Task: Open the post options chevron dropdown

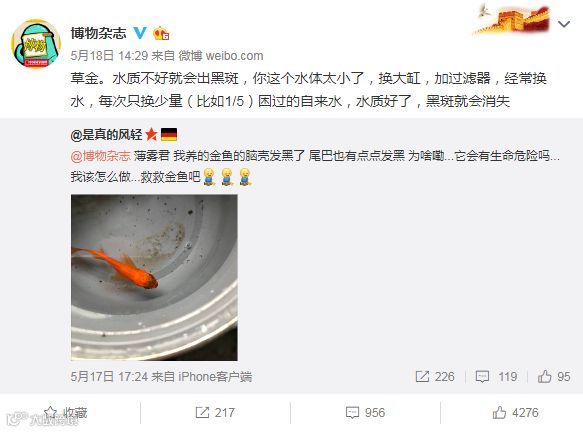Action: 564,24
